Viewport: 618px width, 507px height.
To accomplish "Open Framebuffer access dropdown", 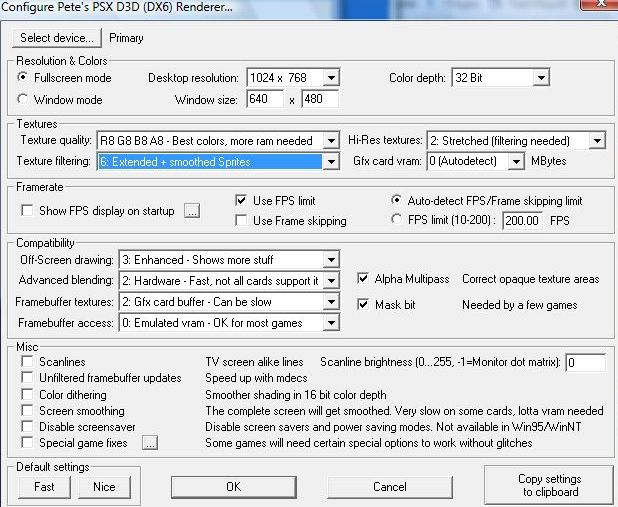I will click(229, 323).
